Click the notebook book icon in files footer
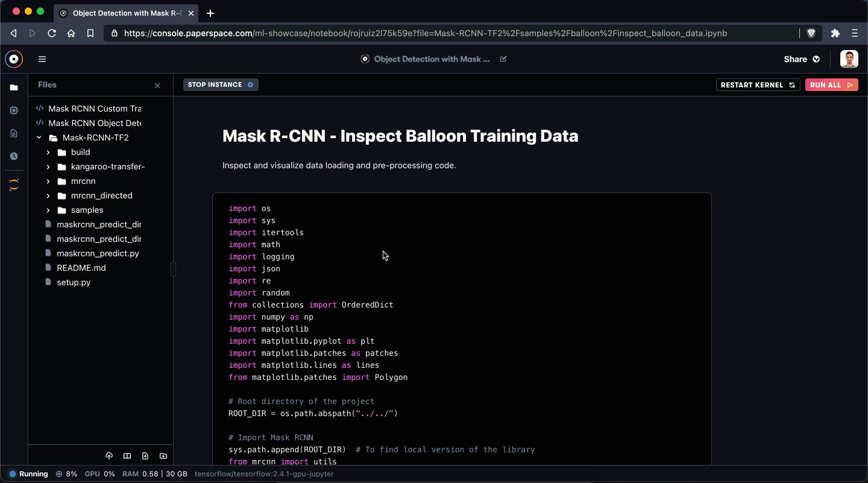 127,456
